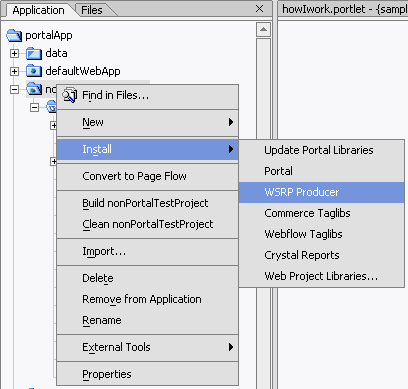The width and height of the screenshot is (408, 389).
Task: Choose Clean nonPortalTestProject
Action: [148, 224]
